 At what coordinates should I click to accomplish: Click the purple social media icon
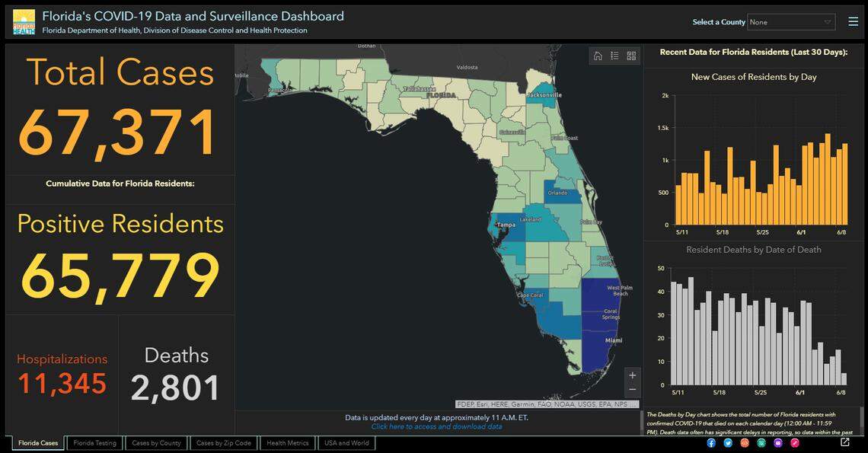pyautogui.click(x=779, y=442)
